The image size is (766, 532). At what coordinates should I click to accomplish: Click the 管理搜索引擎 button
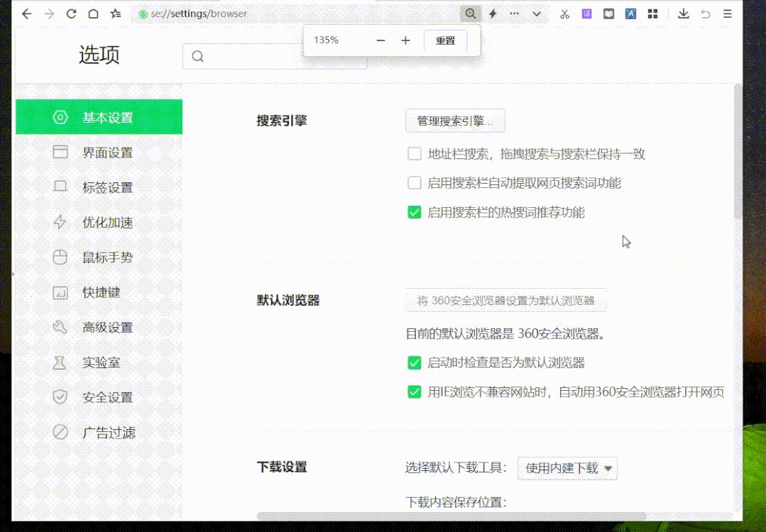coord(454,121)
